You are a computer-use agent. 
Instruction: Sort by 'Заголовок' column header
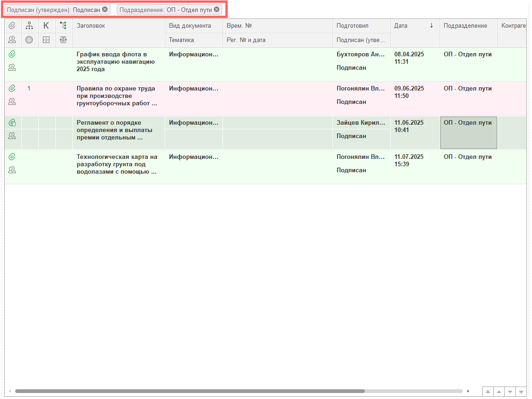pyautogui.click(x=118, y=26)
